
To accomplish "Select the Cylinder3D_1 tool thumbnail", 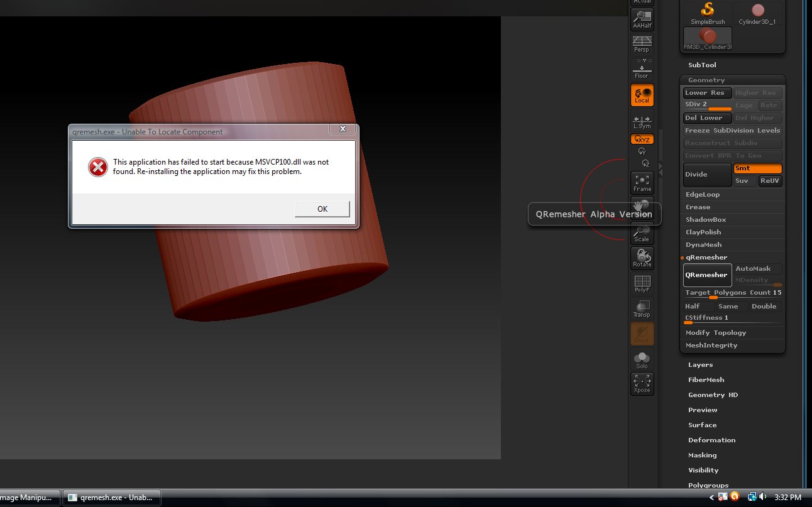I will point(757,13).
